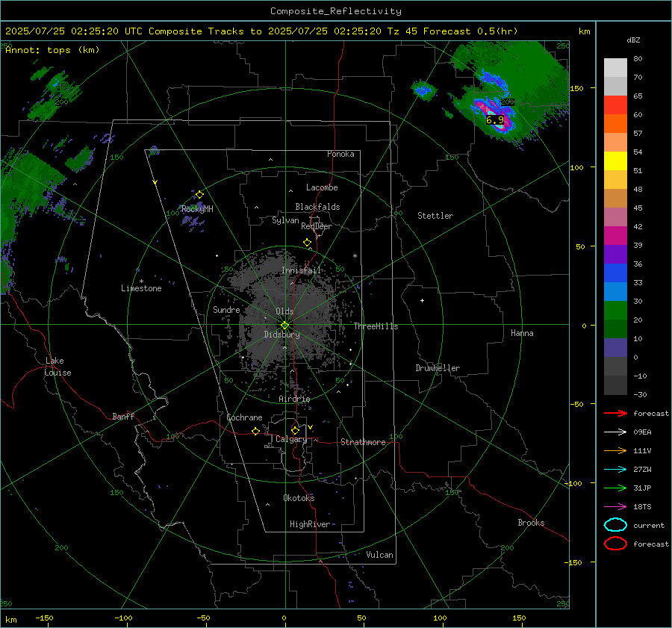Screen dimensions: 672x628
Task: Click the Stettler city label
Action: pyautogui.click(x=435, y=216)
